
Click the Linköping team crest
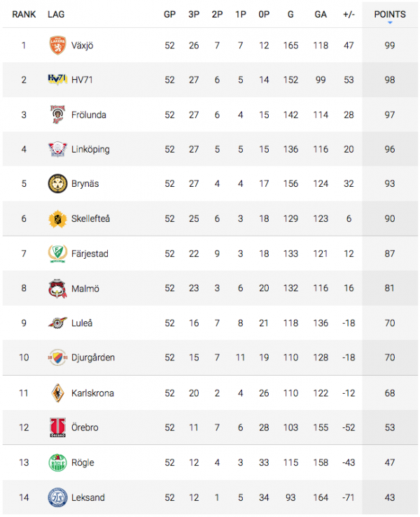pos(57,149)
